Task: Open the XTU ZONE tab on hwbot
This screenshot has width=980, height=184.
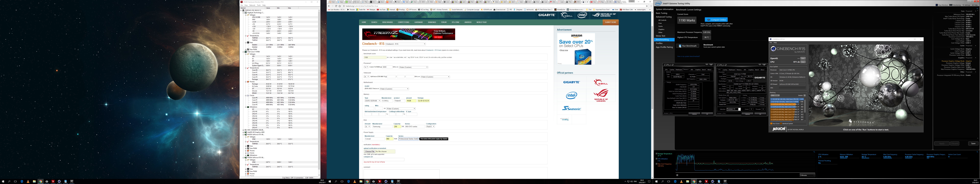Action: pyautogui.click(x=455, y=22)
